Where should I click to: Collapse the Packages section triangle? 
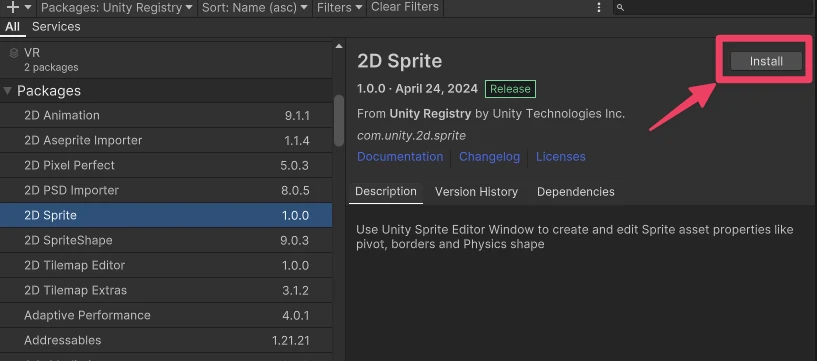pyautogui.click(x=7, y=91)
